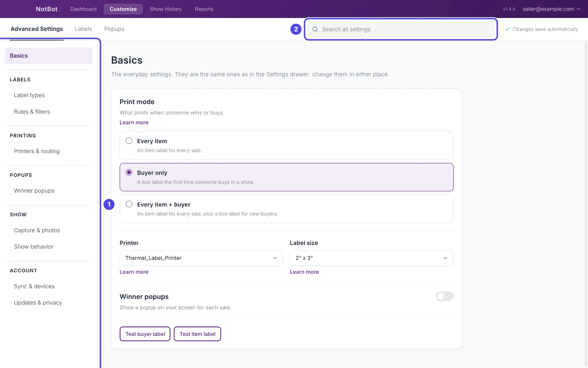Image resolution: width=588 pixels, height=368 pixels.
Task: Focus the Search all settings field
Action: [401, 29]
